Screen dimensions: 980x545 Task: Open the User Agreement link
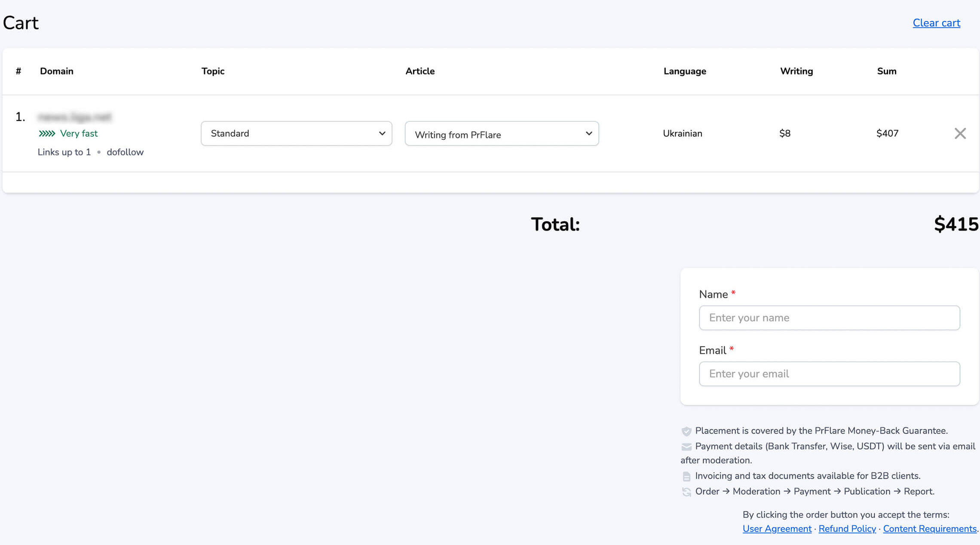777,529
